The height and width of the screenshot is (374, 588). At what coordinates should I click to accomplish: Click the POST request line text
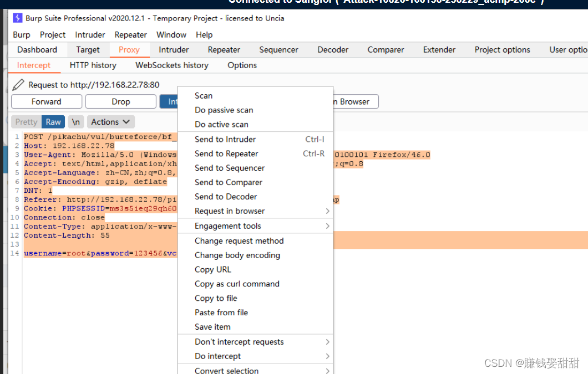(x=100, y=137)
